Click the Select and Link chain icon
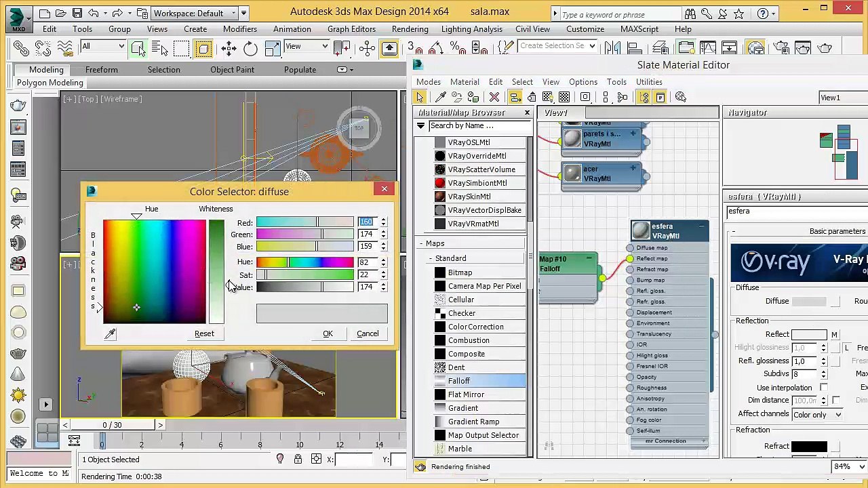This screenshot has height=488, width=868. pos(21,48)
